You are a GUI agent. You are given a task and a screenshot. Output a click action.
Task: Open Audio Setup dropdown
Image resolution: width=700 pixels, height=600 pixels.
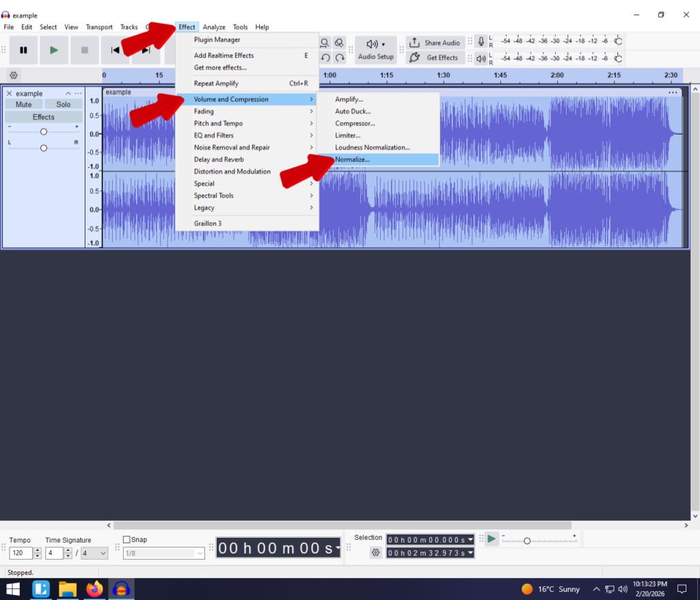[375, 50]
